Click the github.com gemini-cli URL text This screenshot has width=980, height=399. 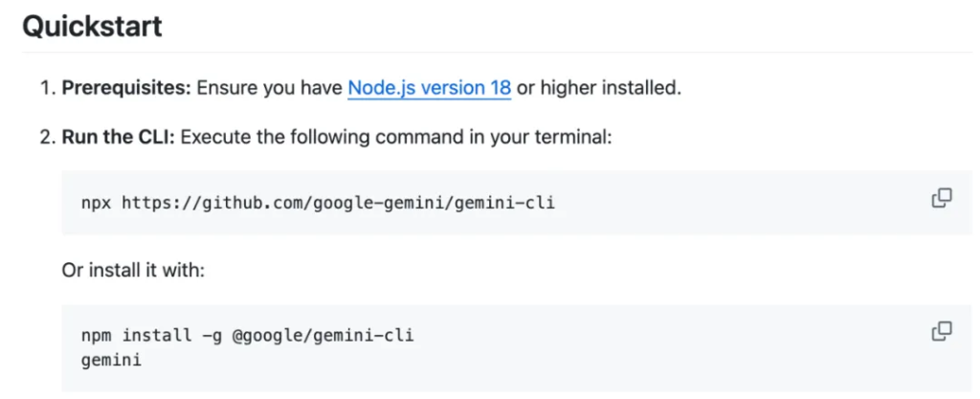338,203
